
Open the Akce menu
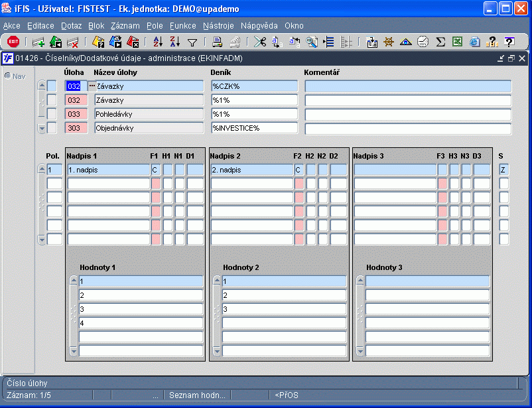(x=11, y=26)
